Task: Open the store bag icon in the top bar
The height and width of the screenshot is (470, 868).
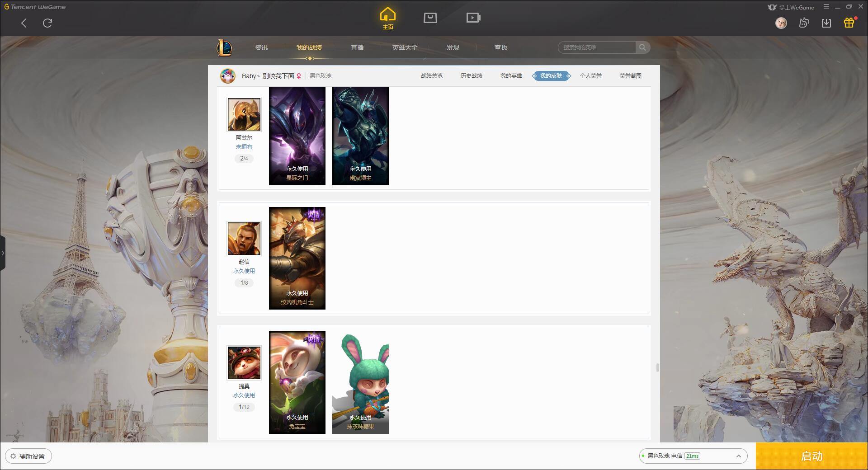Action: [x=430, y=18]
